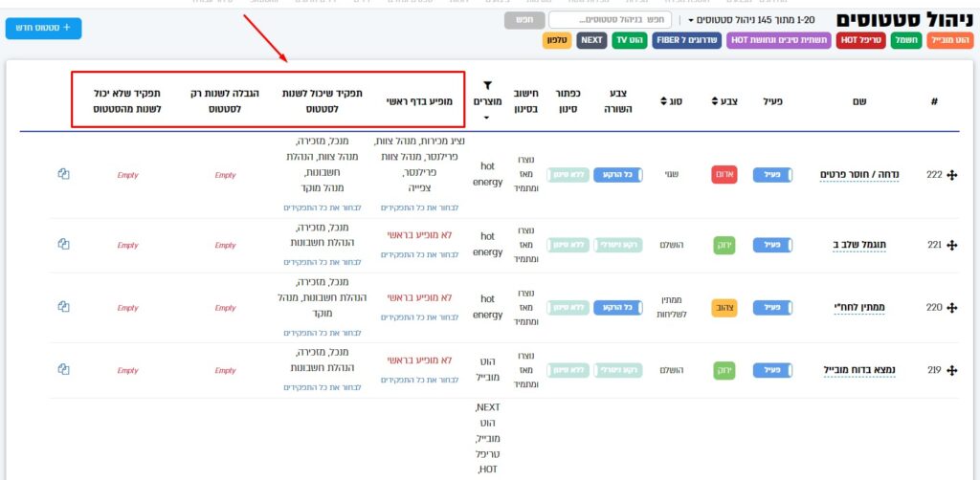Image resolution: width=980 pixels, height=480 pixels.
Task: Duplicate status row 220 via copy icon
Action: point(63,307)
